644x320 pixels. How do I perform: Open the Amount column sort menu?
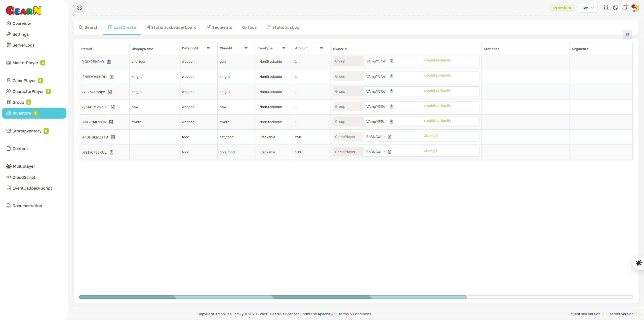pos(321,48)
